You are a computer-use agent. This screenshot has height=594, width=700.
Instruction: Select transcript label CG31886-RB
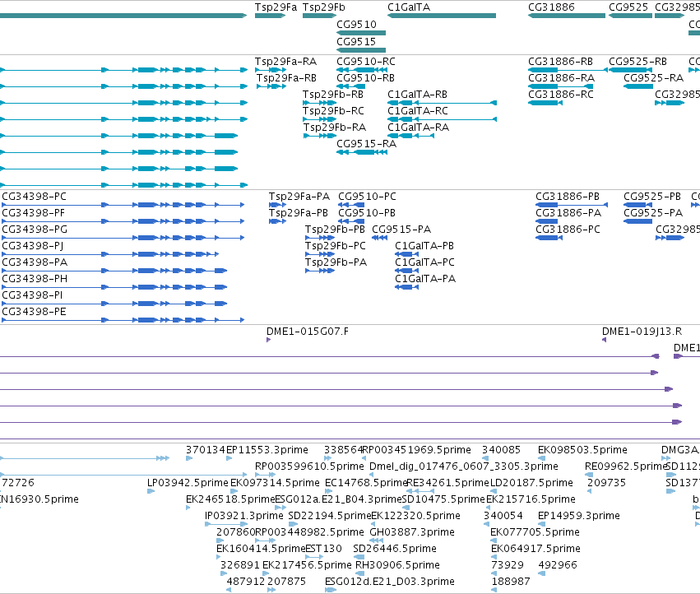561,61
